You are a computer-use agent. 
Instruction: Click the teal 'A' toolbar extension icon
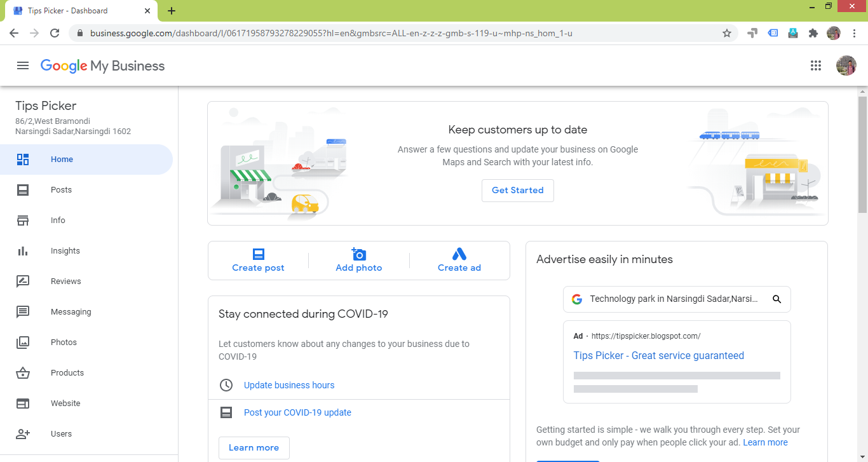click(793, 33)
